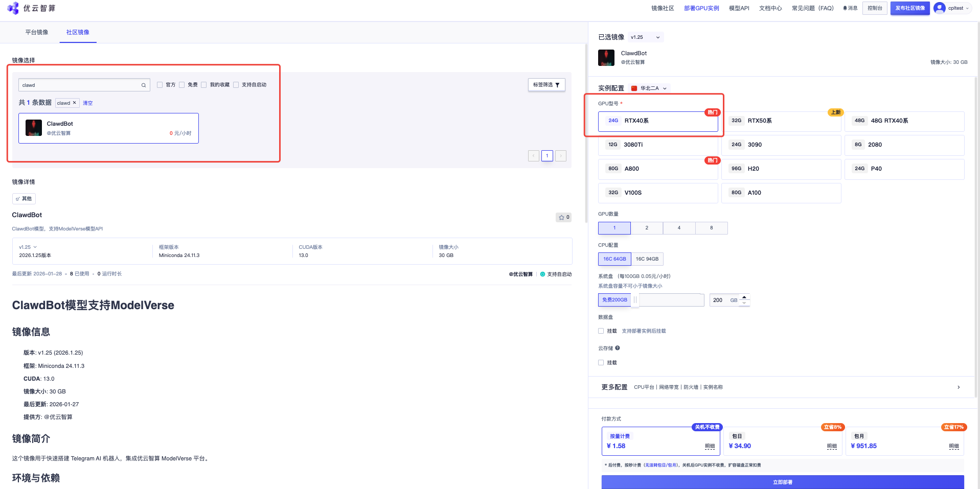
Task: Click the search magnifier icon in image search
Action: (x=144, y=85)
